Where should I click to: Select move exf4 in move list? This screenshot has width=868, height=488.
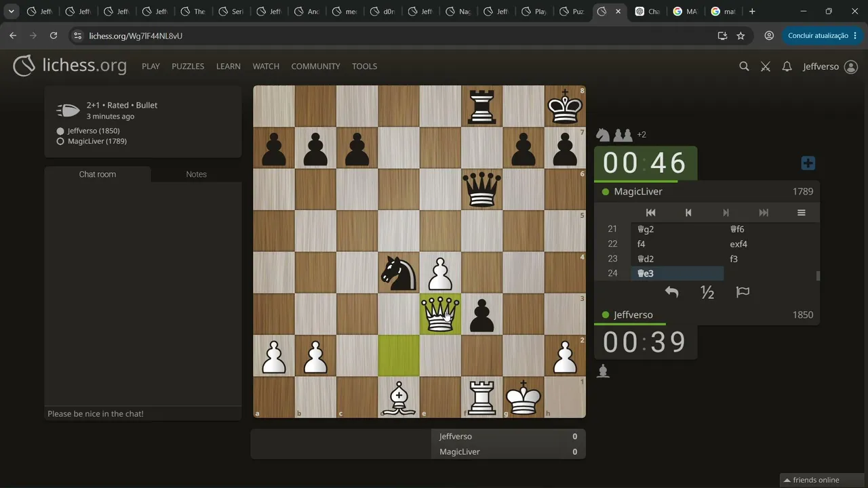[x=770, y=244]
